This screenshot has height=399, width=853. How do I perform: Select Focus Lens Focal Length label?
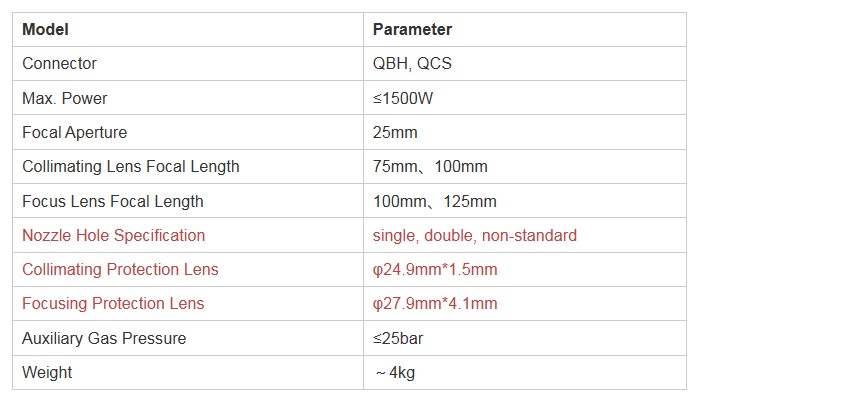113,201
